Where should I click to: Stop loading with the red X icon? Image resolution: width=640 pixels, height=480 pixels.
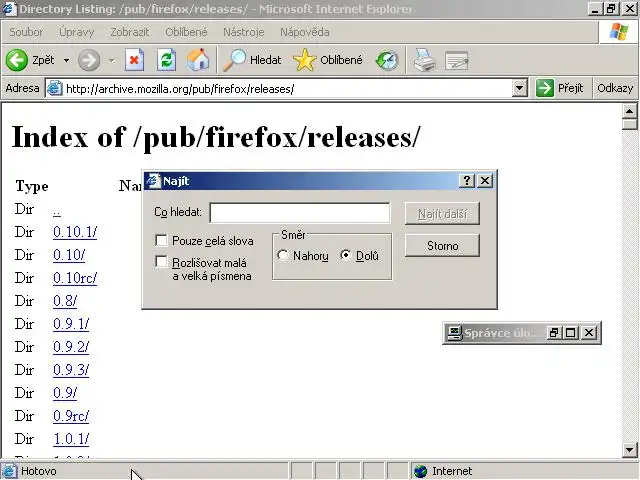[134, 60]
